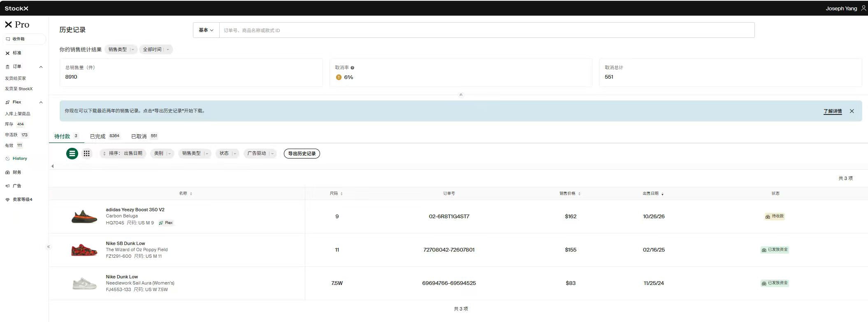Collapse the sales statistics panel chevron
868x322 pixels.
click(x=461, y=95)
